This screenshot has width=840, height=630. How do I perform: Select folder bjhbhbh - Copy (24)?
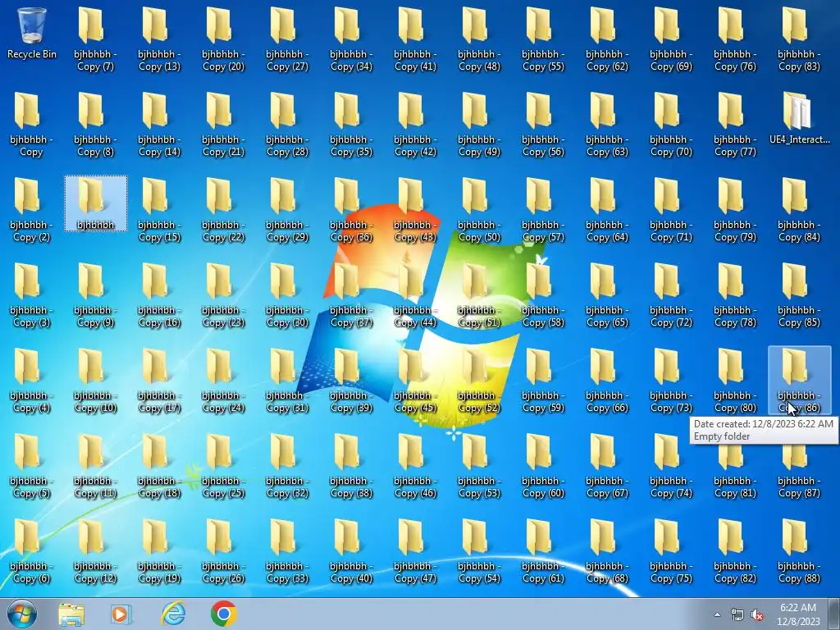[223, 380]
